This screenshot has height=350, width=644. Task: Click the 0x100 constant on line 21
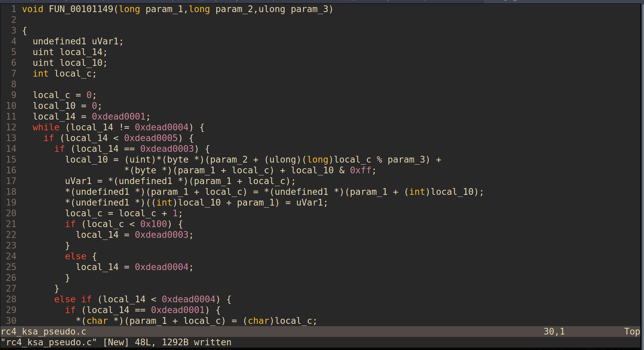pos(154,224)
